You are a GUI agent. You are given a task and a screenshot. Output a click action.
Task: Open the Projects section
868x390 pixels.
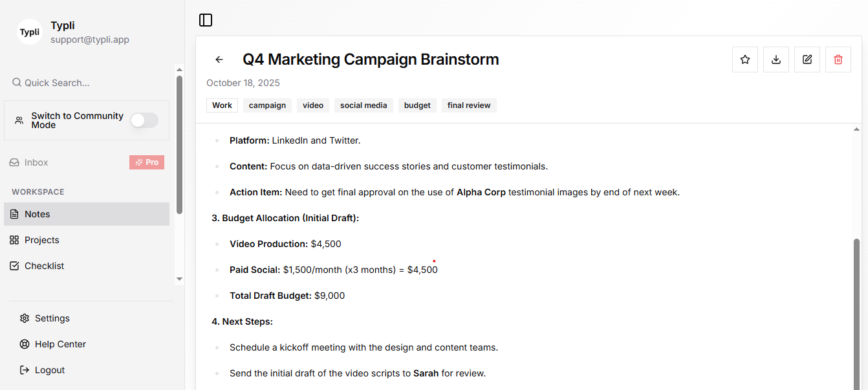click(x=42, y=240)
